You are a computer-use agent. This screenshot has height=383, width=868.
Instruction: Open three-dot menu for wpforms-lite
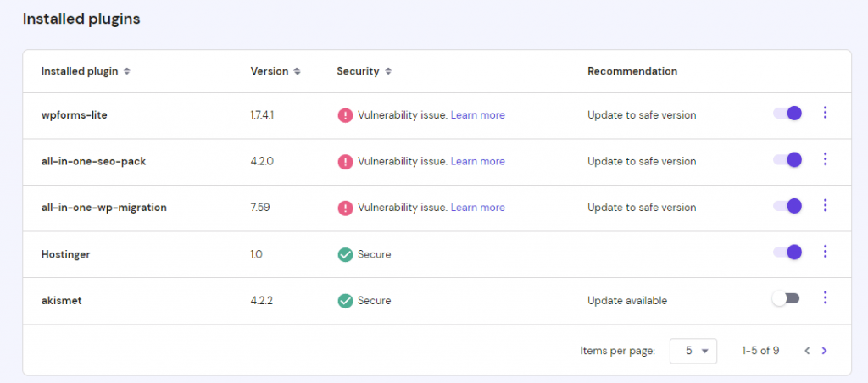825,113
